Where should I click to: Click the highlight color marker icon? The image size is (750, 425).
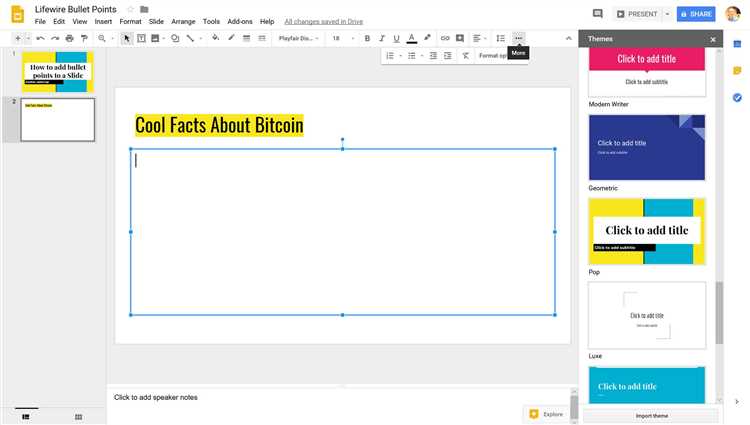pyautogui.click(x=427, y=38)
